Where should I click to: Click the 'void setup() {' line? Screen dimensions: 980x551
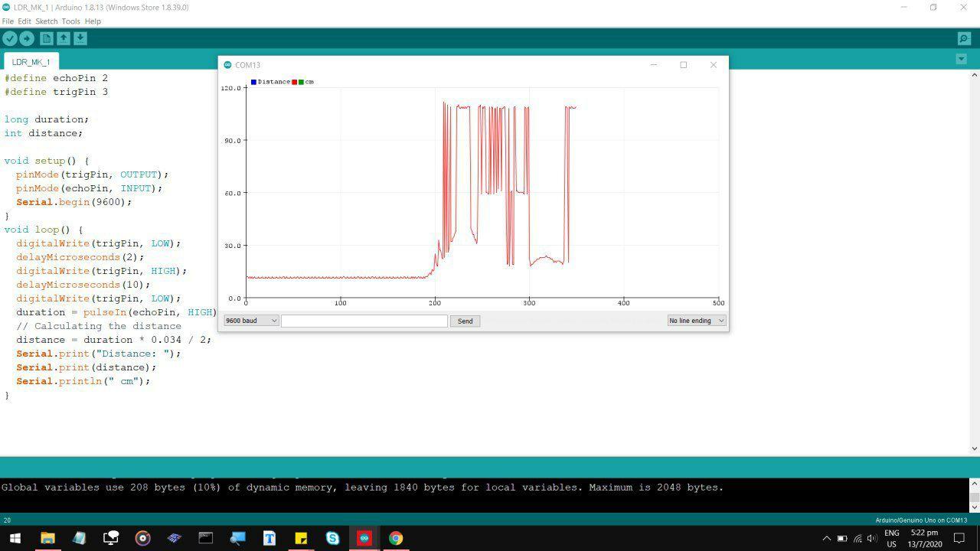pyautogui.click(x=47, y=161)
